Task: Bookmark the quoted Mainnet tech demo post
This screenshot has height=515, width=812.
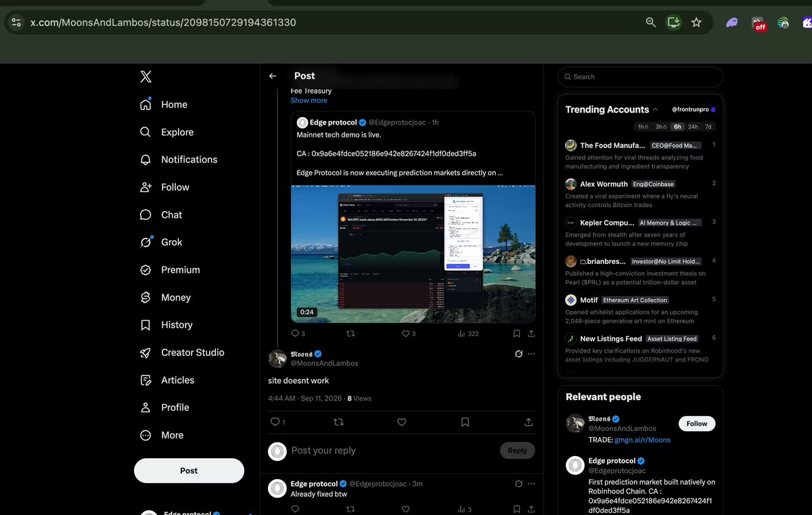Action: pos(517,334)
